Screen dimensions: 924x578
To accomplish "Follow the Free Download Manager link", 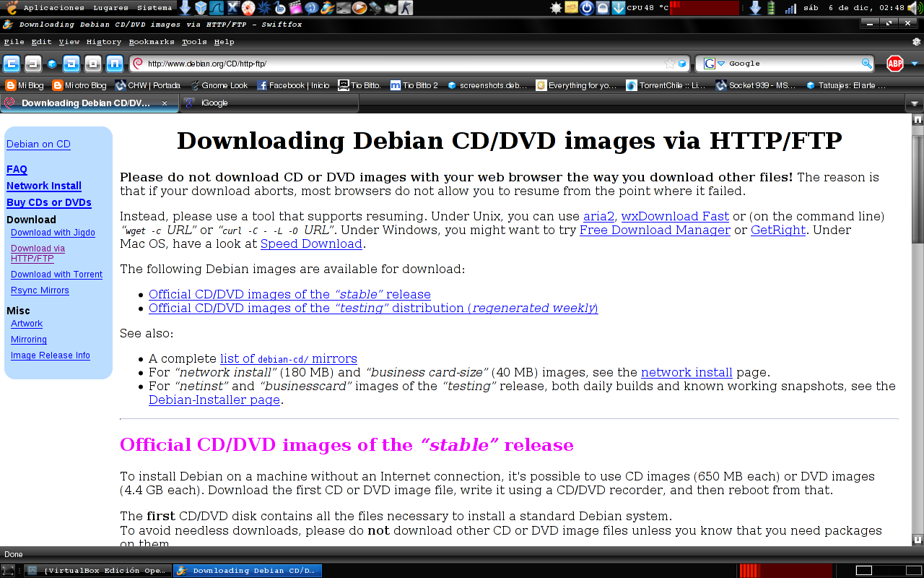I will 654,230.
